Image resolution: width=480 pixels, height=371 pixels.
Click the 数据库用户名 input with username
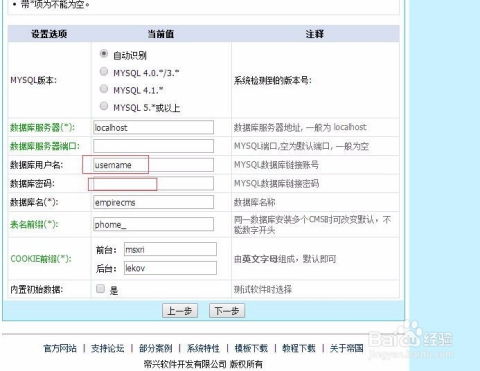pos(153,165)
